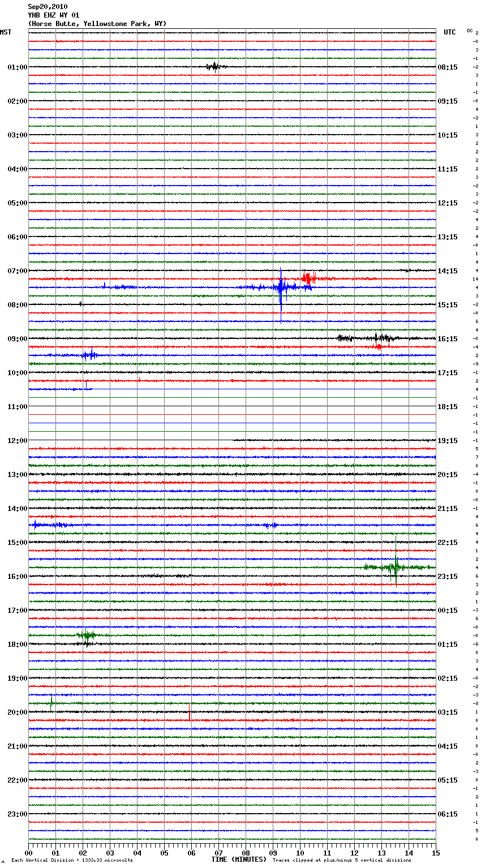
Task: Click the 11:00 MST time label
Action: coord(18,407)
